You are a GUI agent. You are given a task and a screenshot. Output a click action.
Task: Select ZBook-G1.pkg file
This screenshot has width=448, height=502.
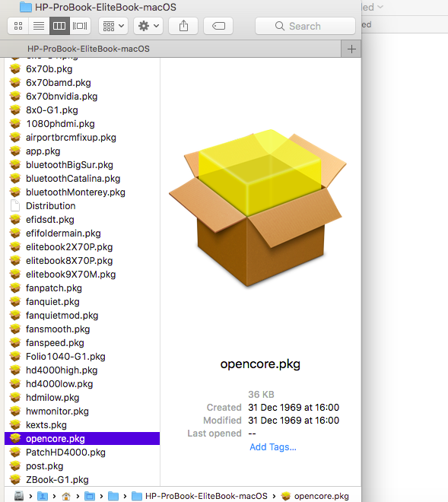click(82, 480)
